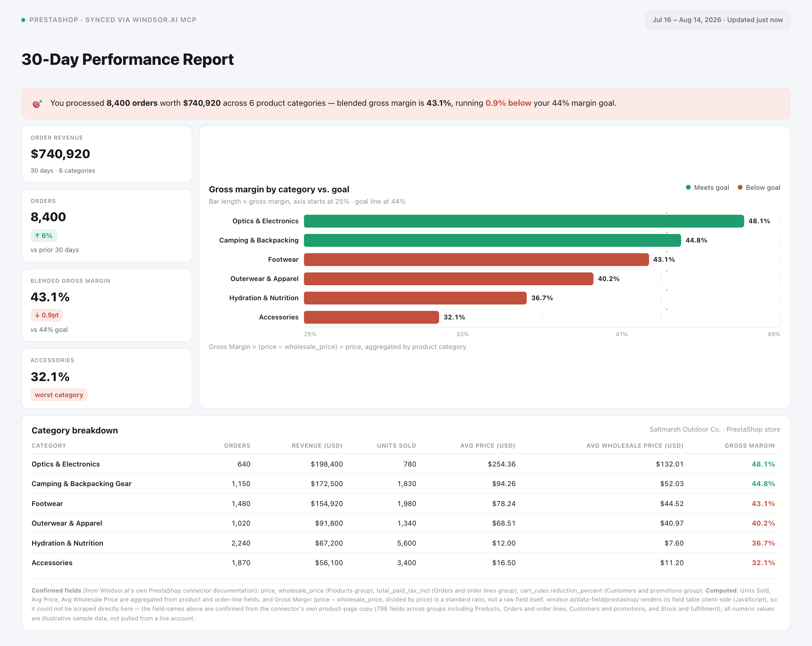Click the $154,920 revenue cell
Image resolution: width=812 pixels, height=646 pixels.
pyautogui.click(x=327, y=504)
